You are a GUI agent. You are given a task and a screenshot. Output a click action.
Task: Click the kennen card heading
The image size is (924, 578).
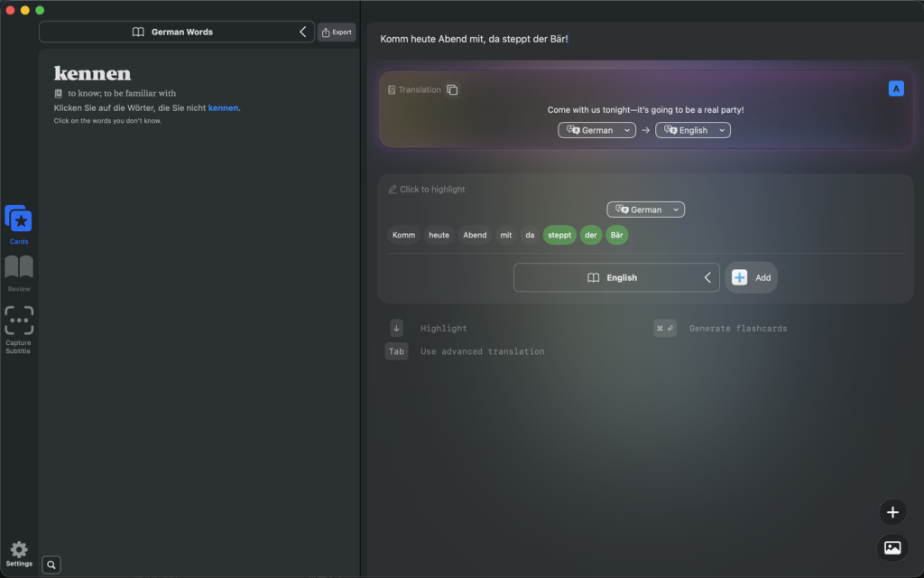point(93,74)
